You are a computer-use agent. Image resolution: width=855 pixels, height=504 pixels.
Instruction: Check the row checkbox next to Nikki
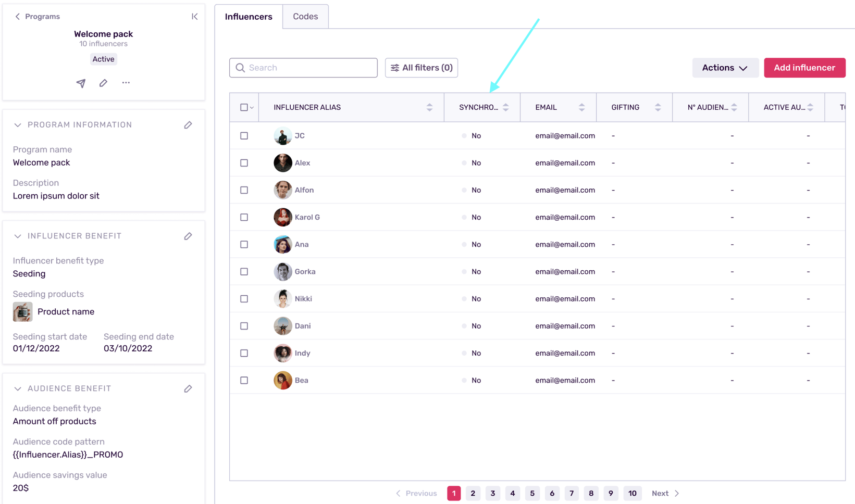pos(244,298)
